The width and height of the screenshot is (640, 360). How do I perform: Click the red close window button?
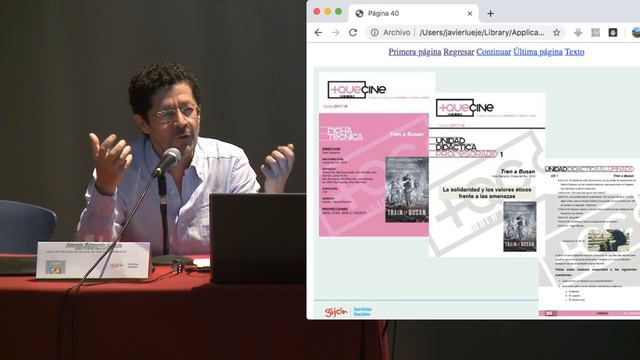(x=317, y=12)
